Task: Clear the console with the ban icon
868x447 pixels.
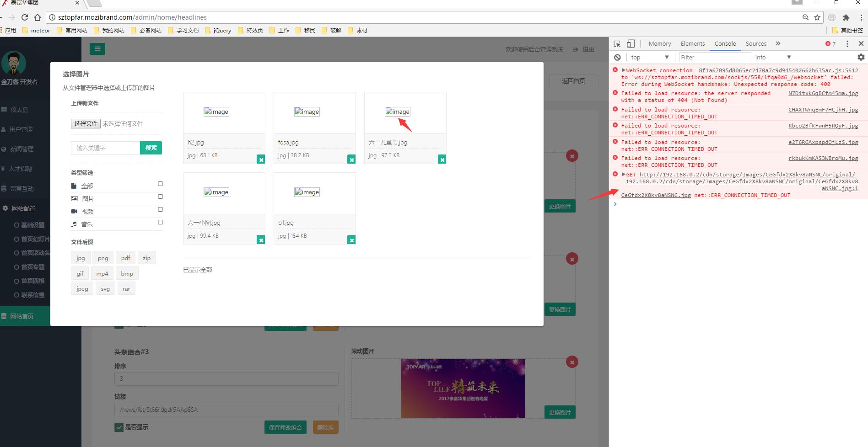Action: pyautogui.click(x=617, y=57)
